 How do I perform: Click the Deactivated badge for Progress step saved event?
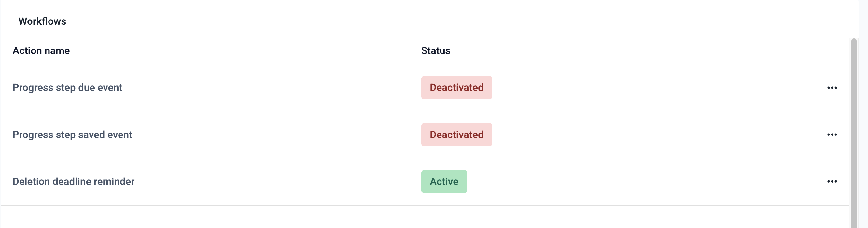coord(456,135)
